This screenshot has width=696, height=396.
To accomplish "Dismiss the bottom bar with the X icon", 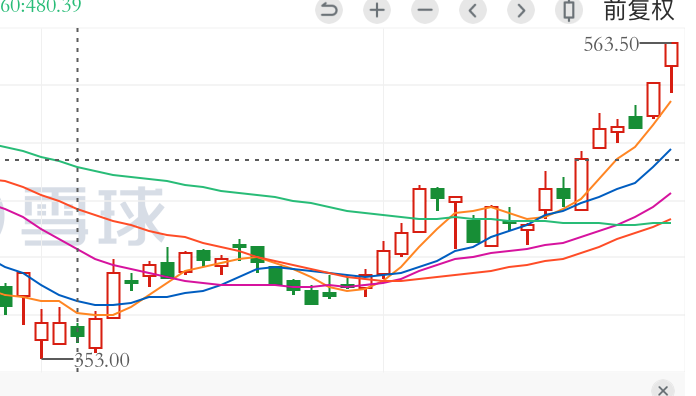I will [663, 389].
